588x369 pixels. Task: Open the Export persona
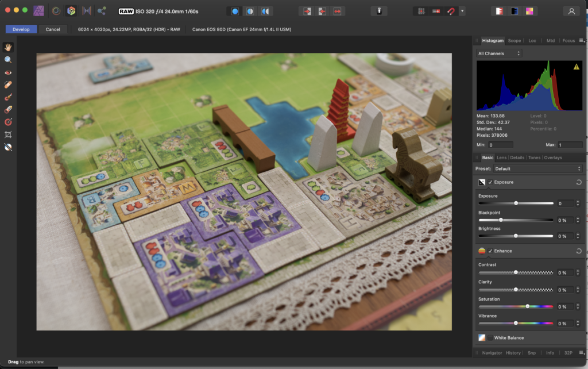pos(102,11)
